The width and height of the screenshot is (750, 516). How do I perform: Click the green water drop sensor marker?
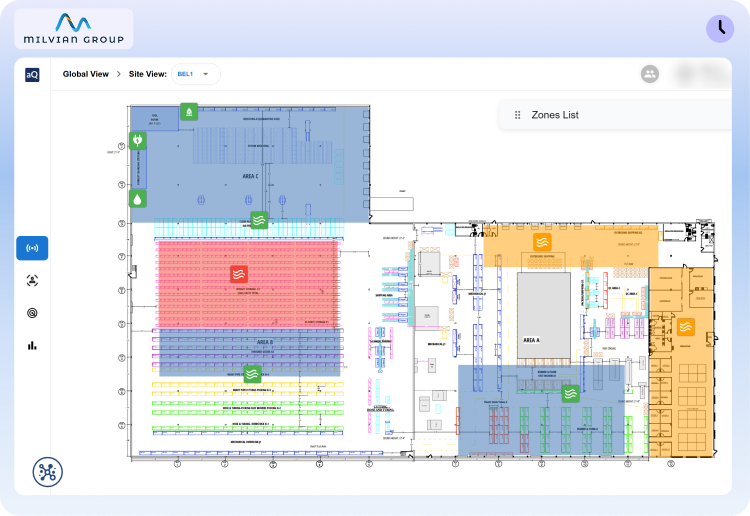pyautogui.click(x=137, y=198)
